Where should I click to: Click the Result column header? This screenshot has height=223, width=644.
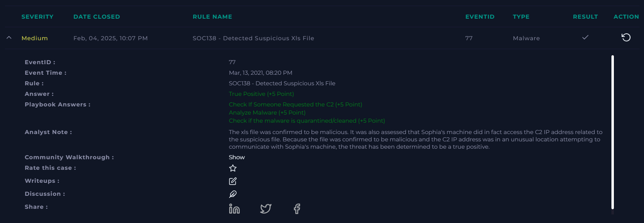coord(585,17)
